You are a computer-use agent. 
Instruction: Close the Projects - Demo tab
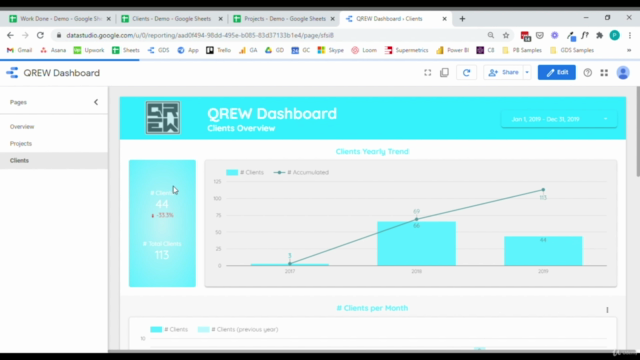pos(333,19)
